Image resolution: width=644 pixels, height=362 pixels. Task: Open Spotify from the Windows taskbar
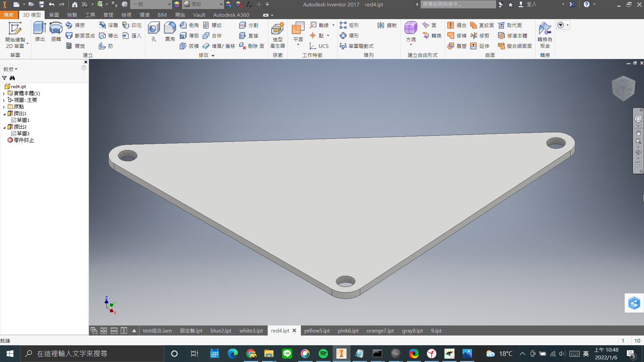(x=323, y=354)
